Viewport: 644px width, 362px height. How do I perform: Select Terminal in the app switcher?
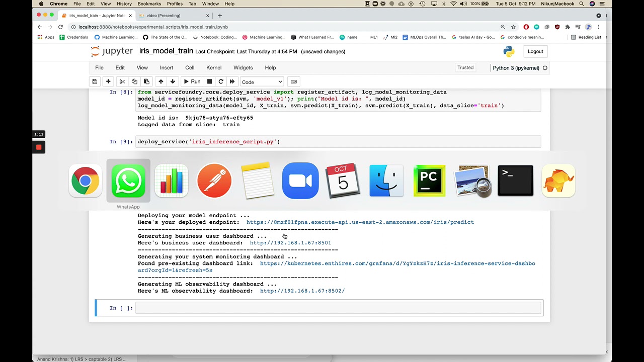point(515,181)
